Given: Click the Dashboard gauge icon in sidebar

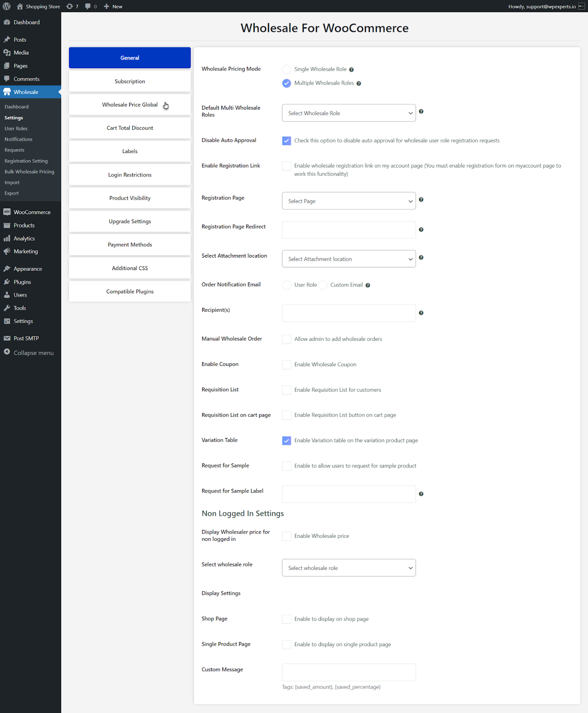Looking at the screenshot, I should 7,22.
